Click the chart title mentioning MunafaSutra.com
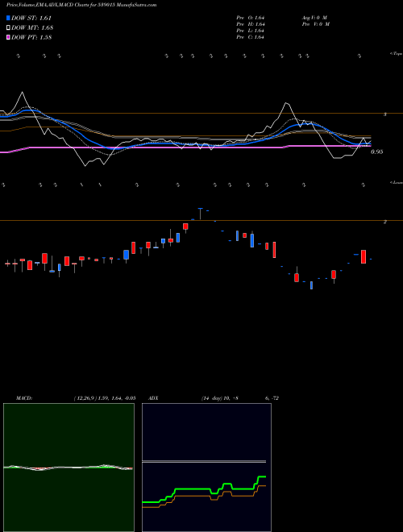 (81, 6)
